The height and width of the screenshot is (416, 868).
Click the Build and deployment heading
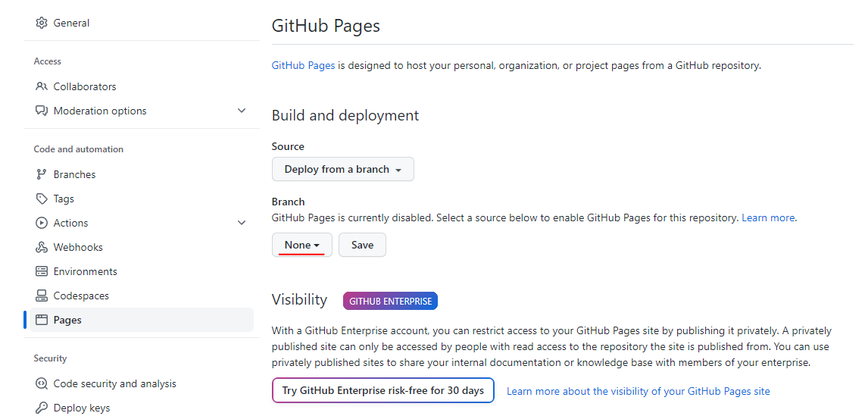point(345,115)
